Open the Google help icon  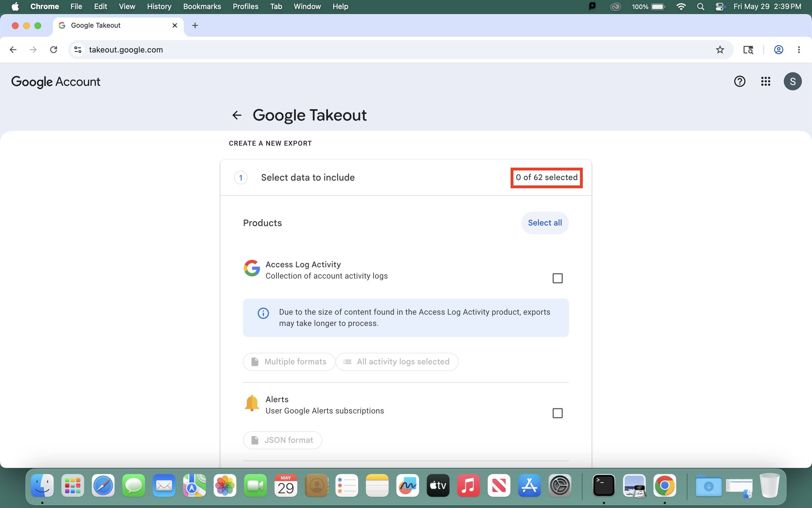coord(740,81)
